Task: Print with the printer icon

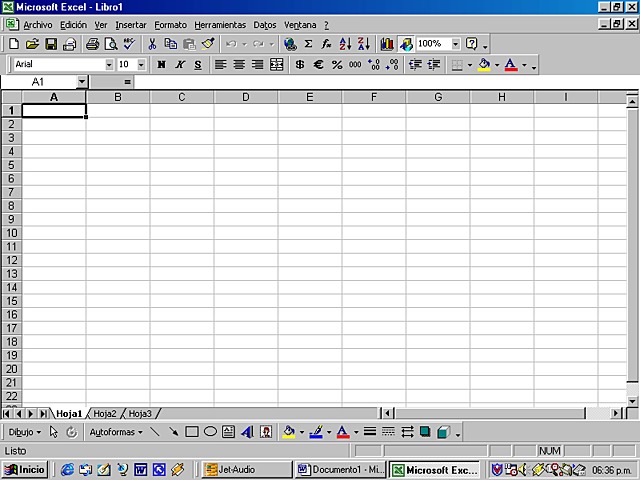Action: 92,44
